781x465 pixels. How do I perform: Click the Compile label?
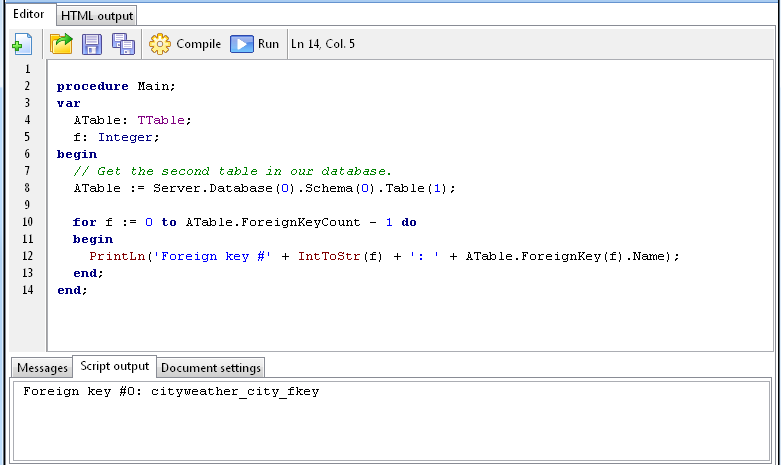pos(198,44)
